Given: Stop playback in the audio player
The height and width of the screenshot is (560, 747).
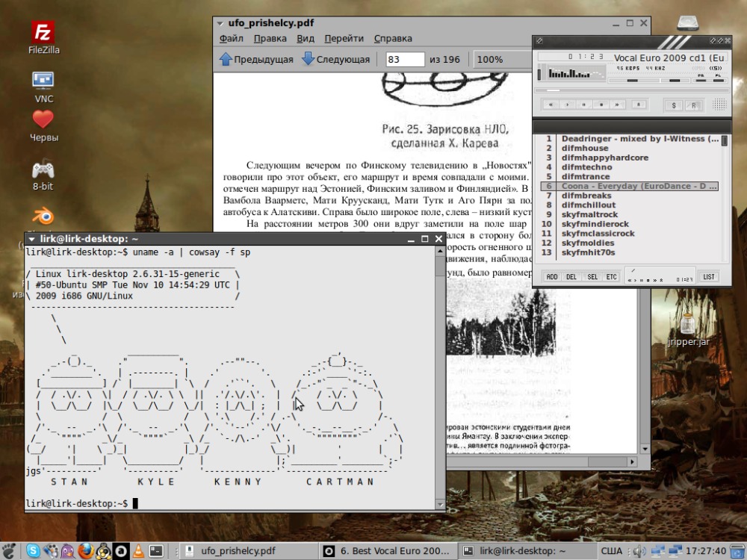Looking at the screenshot, I should (601, 105).
